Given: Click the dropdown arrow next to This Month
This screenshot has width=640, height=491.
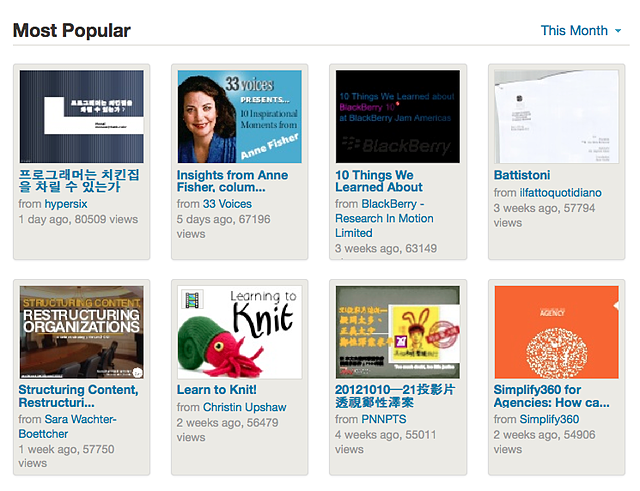Looking at the screenshot, I should pyautogui.click(x=618, y=31).
